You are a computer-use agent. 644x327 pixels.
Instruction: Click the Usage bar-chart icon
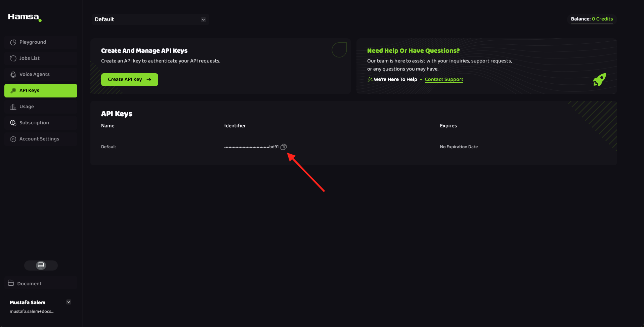click(x=13, y=107)
